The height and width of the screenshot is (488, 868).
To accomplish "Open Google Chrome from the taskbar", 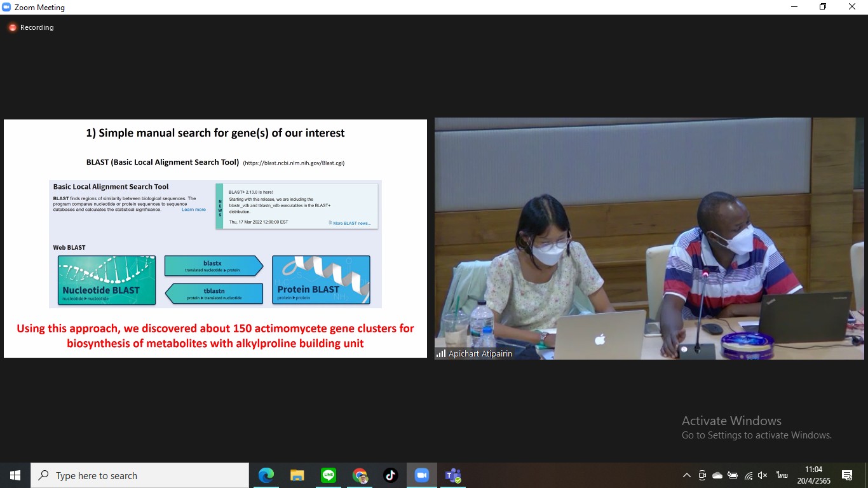I will 360,475.
